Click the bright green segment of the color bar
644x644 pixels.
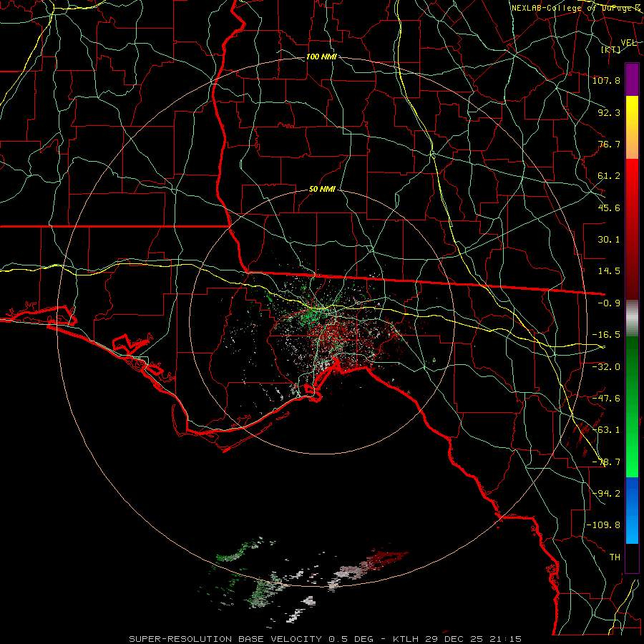[632, 406]
